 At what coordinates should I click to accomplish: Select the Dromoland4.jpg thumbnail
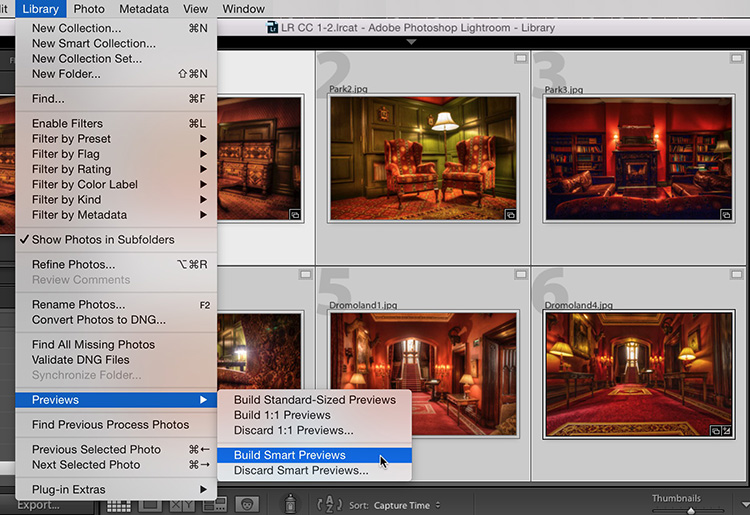(639, 374)
